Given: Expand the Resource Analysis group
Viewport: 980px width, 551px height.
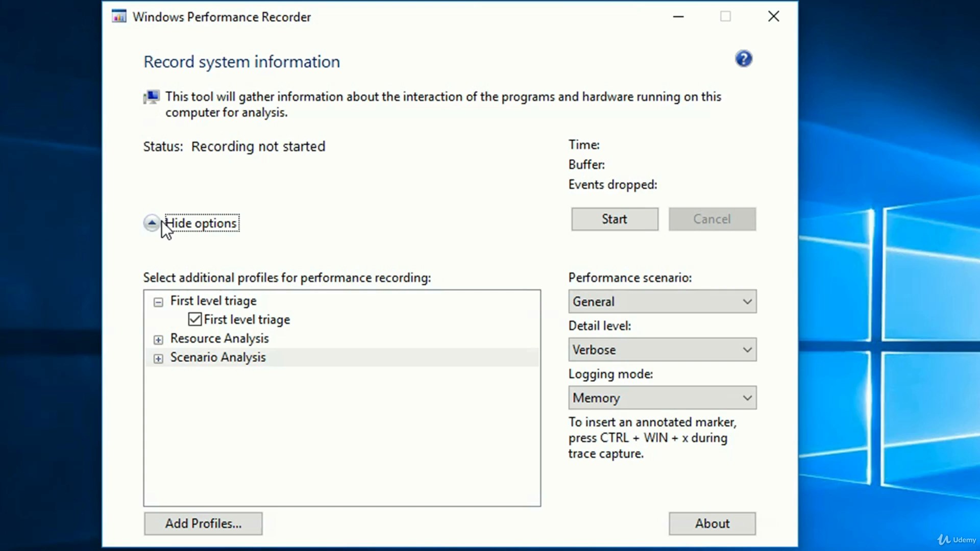Looking at the screenshot, I should pos(158,340).
